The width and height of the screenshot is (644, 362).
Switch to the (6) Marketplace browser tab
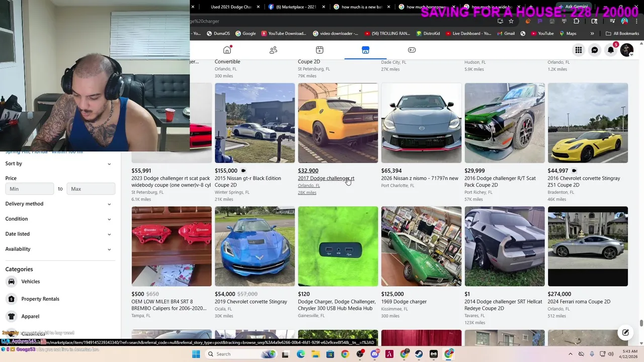(x=297, y=7)
